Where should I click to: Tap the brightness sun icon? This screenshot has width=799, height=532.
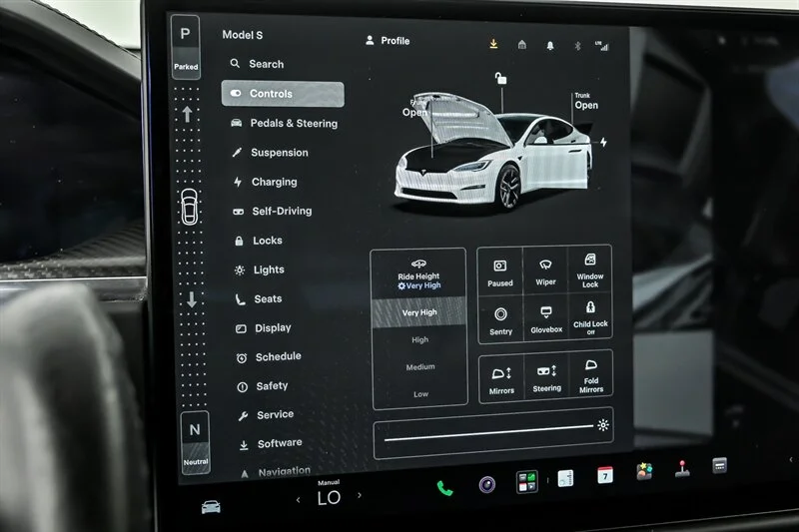point(603,425)
